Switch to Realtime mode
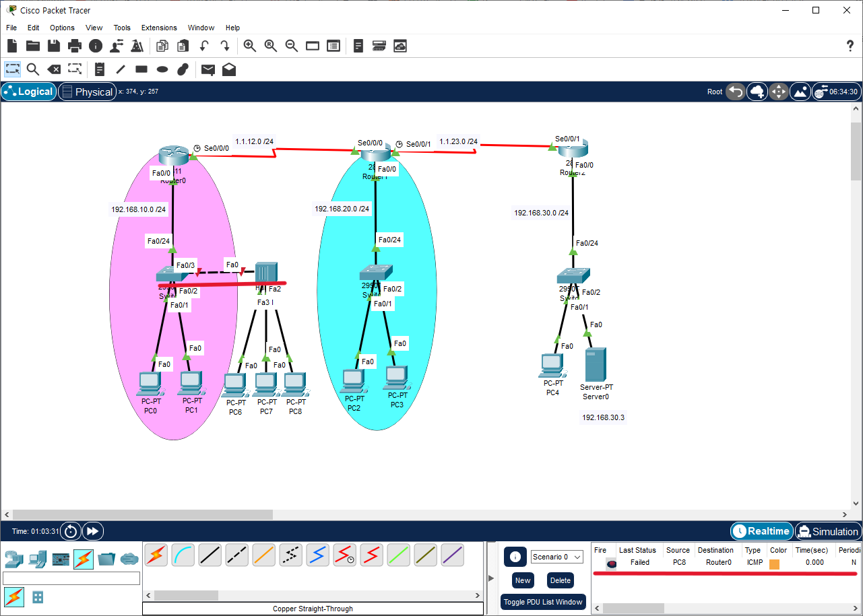 761,531
